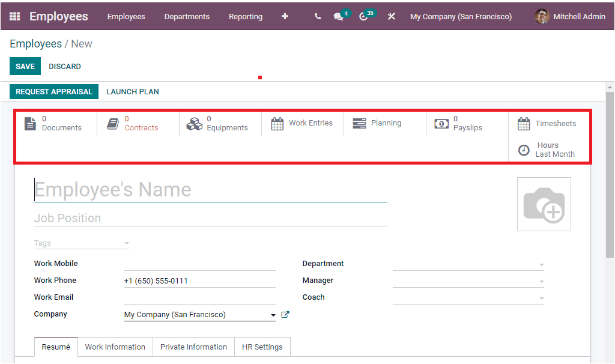This screenshot has height=364, width=615.
Task: Open the main apps menu grid
Action: point(13,16)
